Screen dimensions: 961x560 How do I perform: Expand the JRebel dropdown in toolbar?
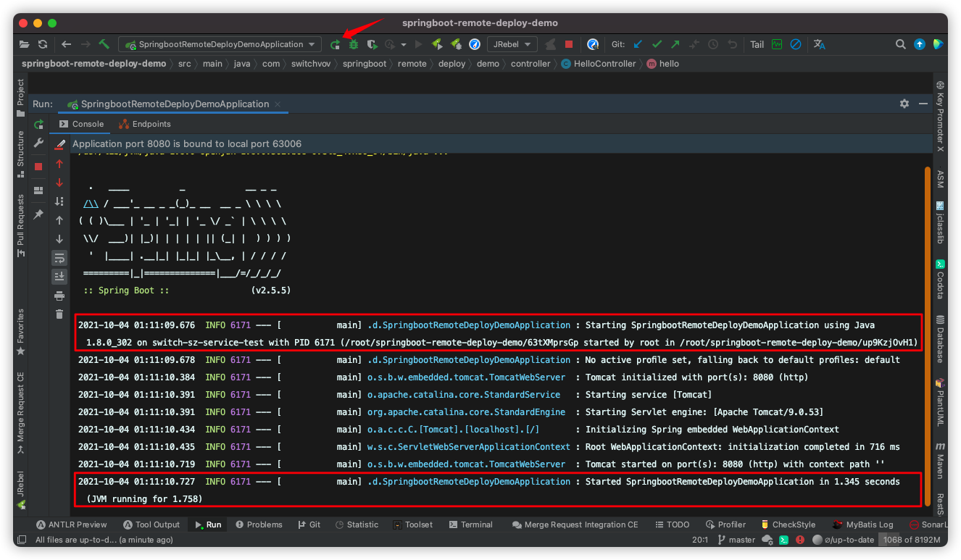click(512, 44)
